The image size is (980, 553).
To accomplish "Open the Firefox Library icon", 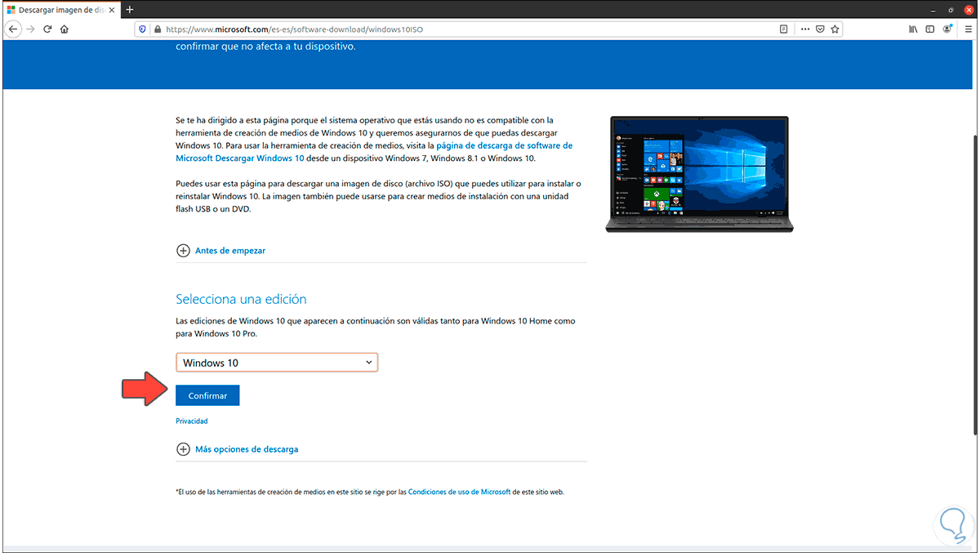I will (913, 29).
